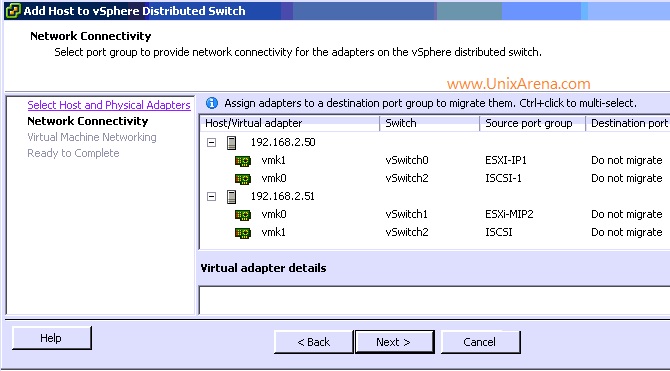Open the destination dropdown for the ESXi-MIP2 row
Viewport: 670px width, 371px height.
coord(626,214)
